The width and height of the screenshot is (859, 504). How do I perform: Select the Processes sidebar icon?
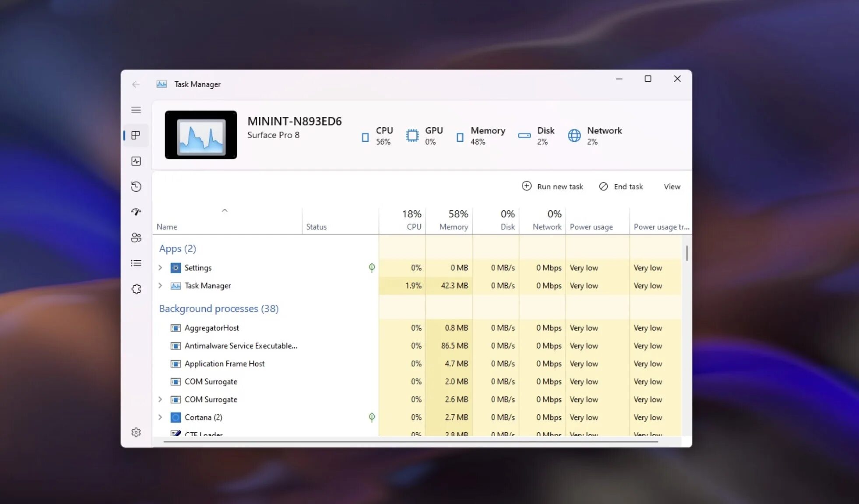point(136,135)
